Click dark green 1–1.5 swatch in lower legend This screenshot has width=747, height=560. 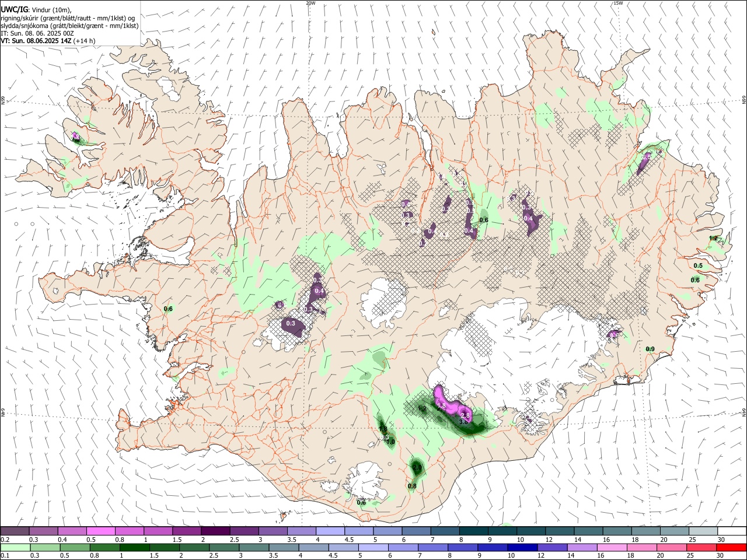134,547
